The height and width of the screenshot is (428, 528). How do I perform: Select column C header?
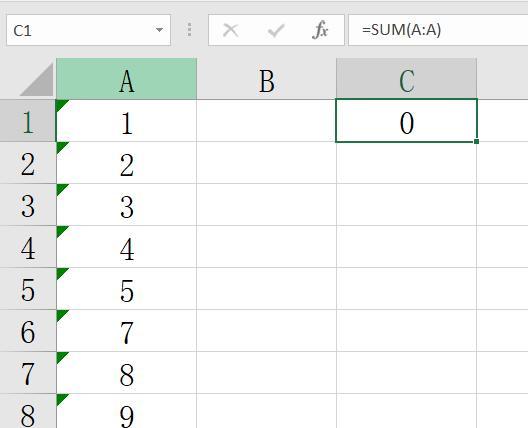tap(406, 79)
